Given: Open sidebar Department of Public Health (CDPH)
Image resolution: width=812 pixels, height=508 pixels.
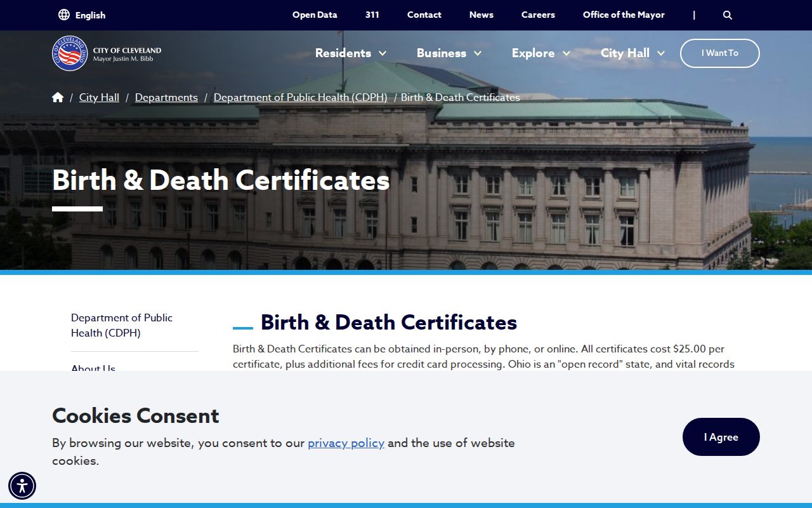Looking at the screenshot, I should (x=122, y=325).
